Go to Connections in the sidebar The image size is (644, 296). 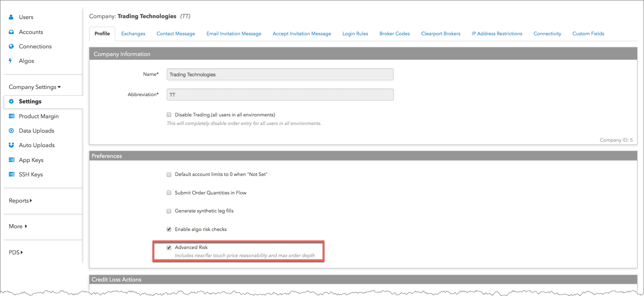35,46
